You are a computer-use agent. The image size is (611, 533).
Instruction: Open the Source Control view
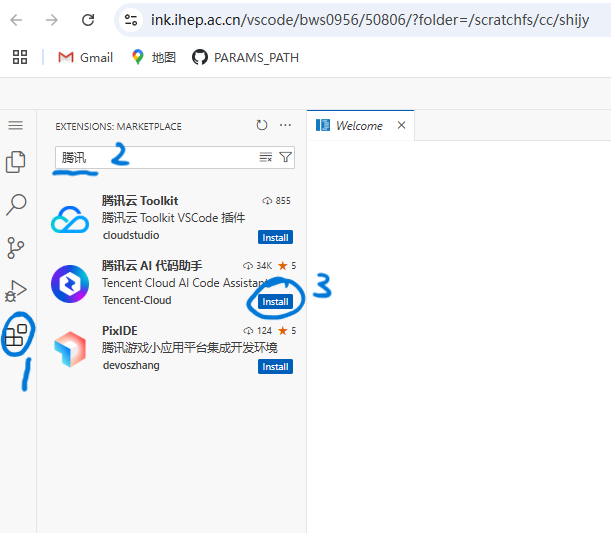click(16, 248)
